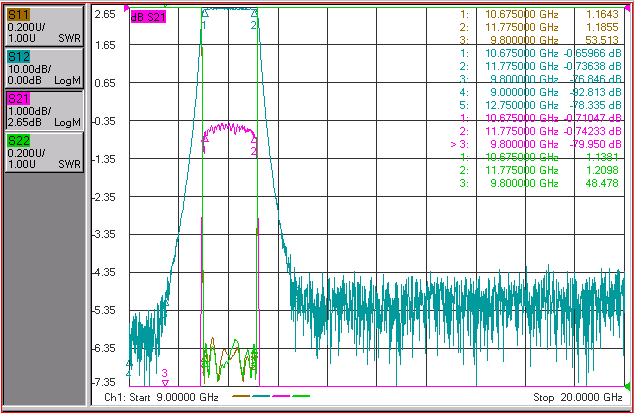The height and width of the screenshot is (413, 634).
Task: Click brown marker 3 readout value 53.513
Action: pos(602,40)
